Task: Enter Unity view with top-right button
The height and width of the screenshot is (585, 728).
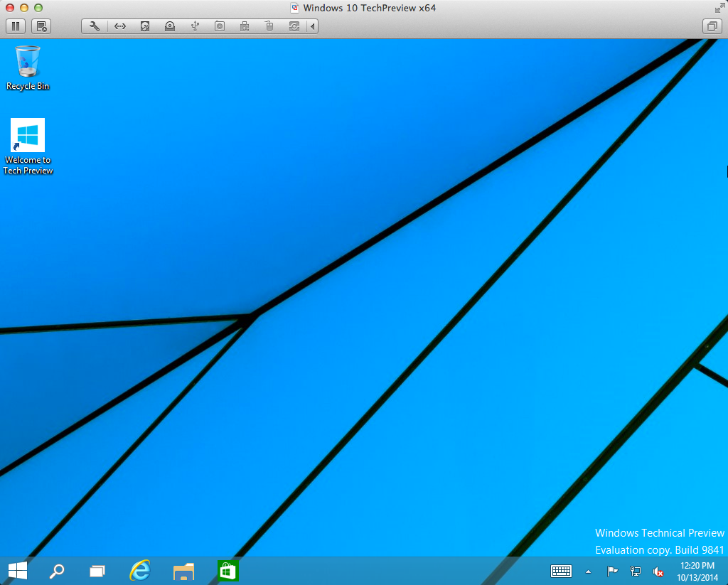Action: (712, 26)
